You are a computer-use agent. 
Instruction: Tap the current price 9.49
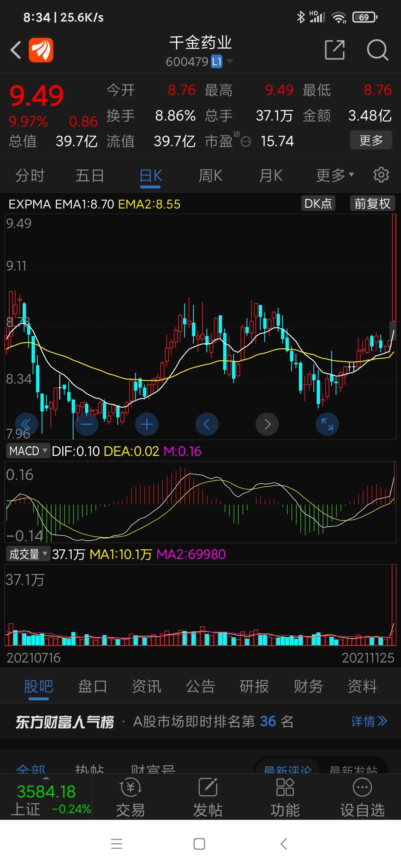pyautogui.click(x=36, y=95)
